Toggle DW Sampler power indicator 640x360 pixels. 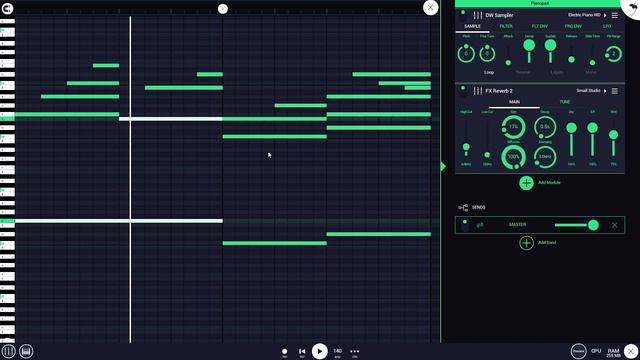click(463, 13)
